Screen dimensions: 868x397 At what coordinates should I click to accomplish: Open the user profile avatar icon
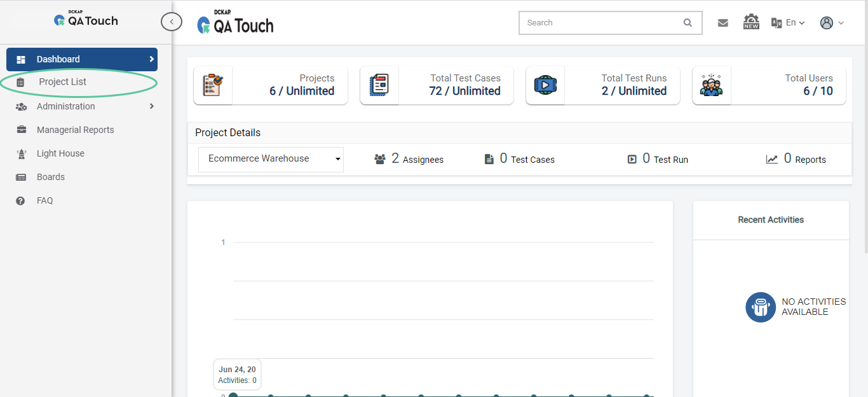click(x=827, y=23)
